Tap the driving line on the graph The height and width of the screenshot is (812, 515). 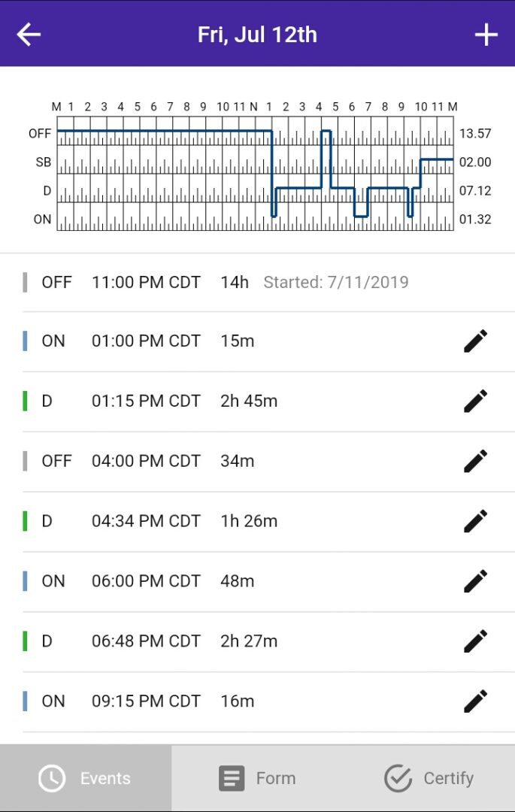(316, 189)
